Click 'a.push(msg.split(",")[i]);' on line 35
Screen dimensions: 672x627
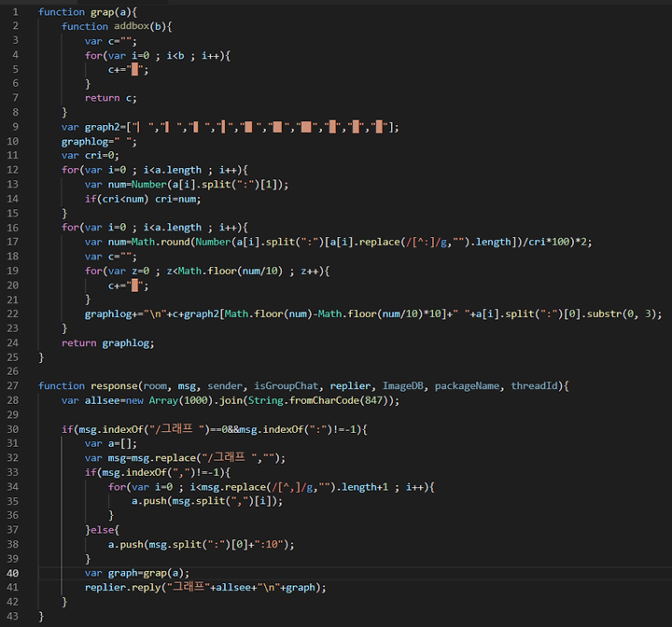pos(207,501)
